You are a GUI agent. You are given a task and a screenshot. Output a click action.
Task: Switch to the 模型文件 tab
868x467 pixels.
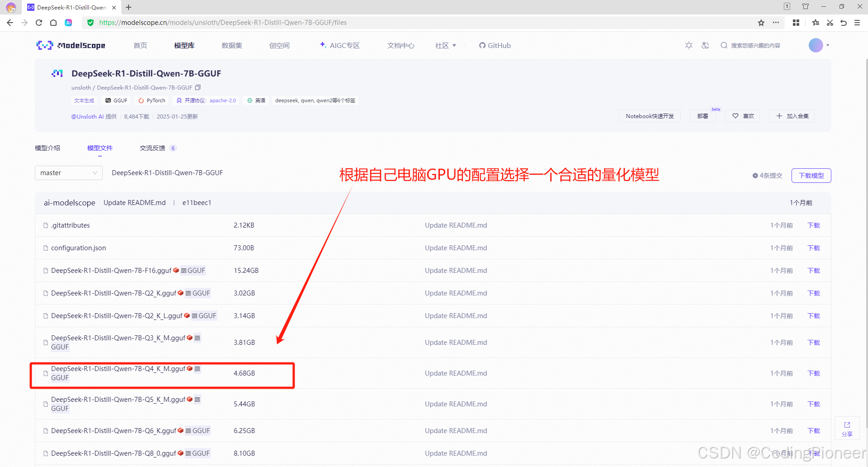click(x=100, y=148)
